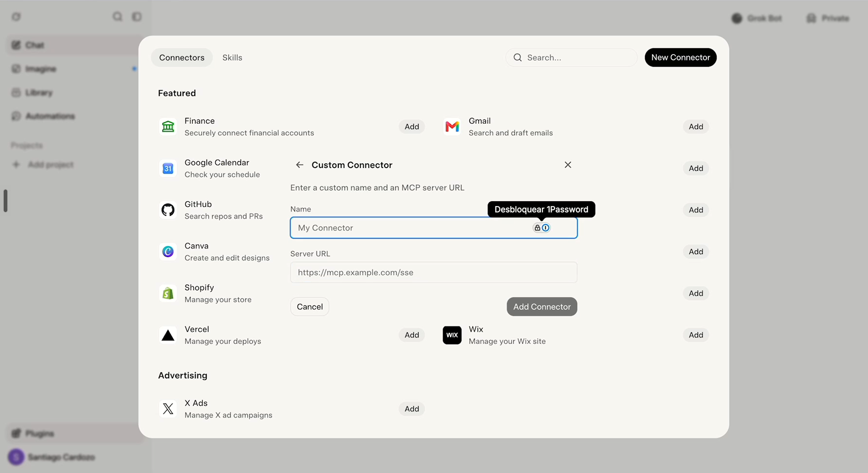Click 'Securely connect financial accounts' text
868x473 pixels.
tap(249, 133)
